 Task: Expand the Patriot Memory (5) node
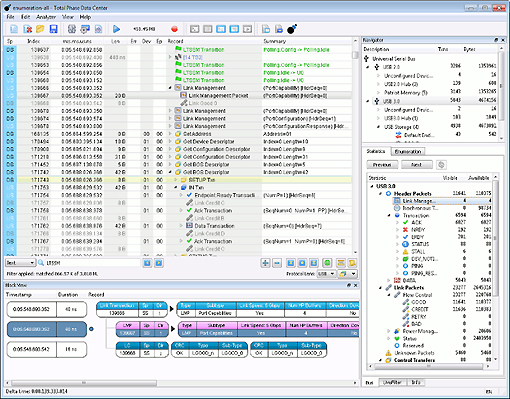pos(378,93)
